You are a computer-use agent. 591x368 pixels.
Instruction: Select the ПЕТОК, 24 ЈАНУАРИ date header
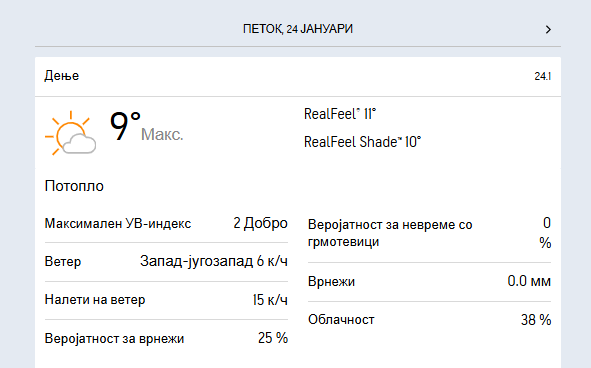click(298, 29)
